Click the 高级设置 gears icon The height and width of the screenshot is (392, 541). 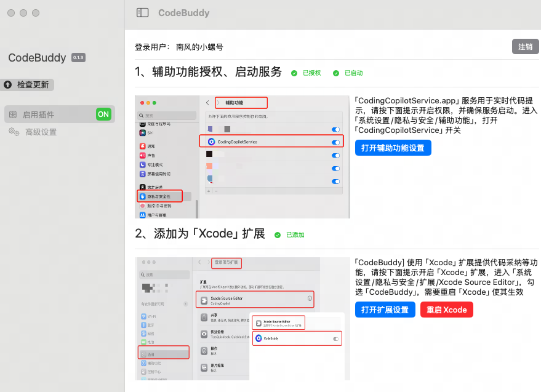click(14, 132)
